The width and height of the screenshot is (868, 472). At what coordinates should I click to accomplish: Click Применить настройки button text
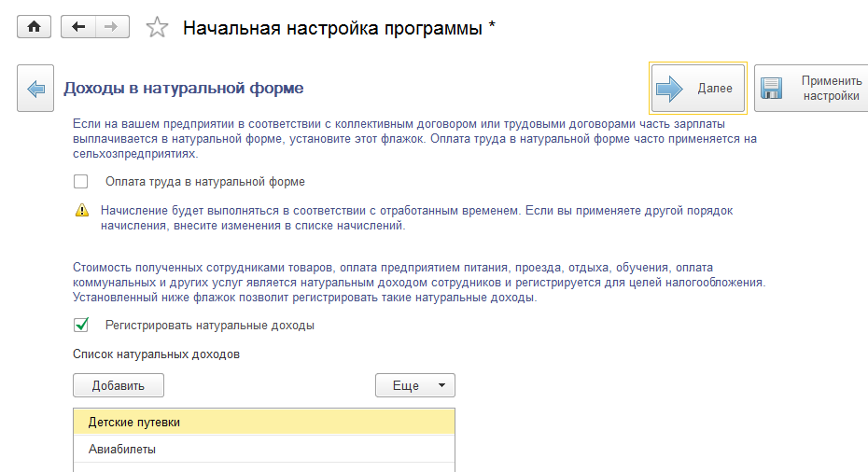coord(831,89)
